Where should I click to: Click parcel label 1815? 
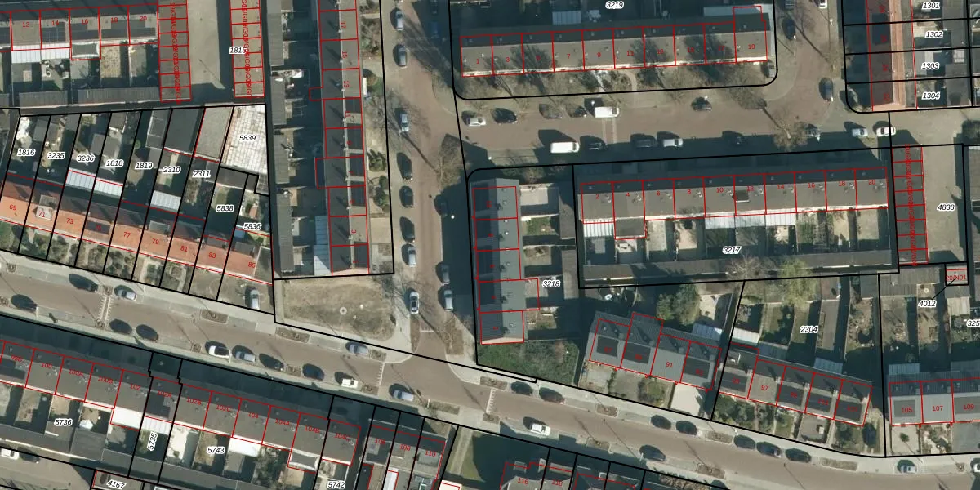(237, 51)
